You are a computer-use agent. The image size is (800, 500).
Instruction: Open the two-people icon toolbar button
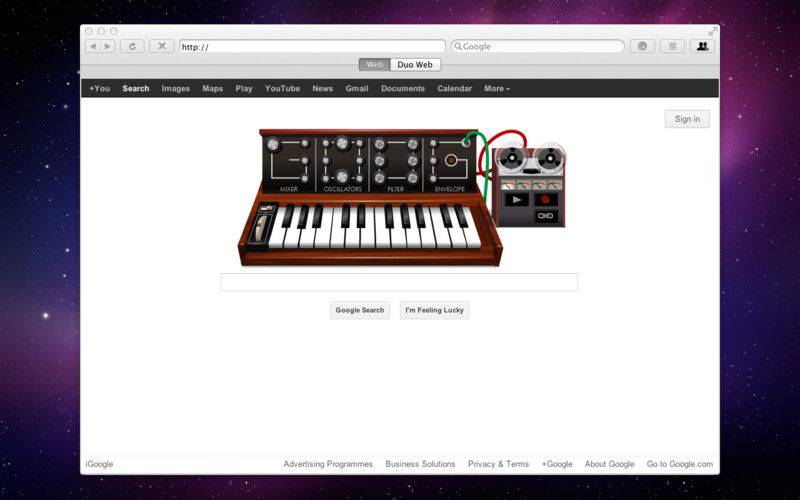[x=703, y=46]
